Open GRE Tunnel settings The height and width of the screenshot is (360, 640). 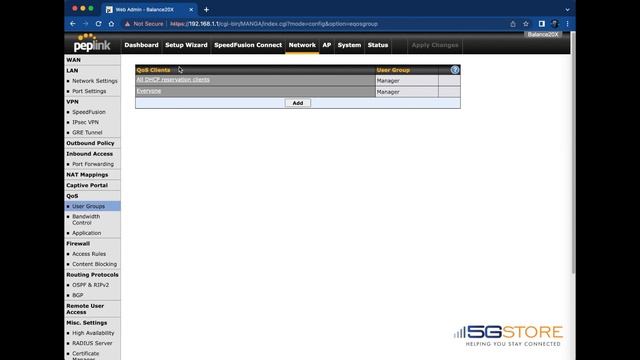[87, 132]
